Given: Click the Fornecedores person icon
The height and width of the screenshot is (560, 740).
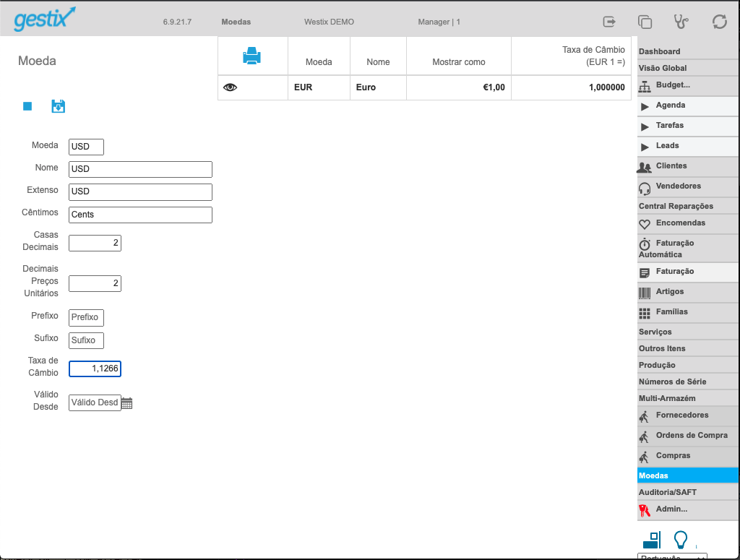Looking at the screenshot, I should pos(644,417).
